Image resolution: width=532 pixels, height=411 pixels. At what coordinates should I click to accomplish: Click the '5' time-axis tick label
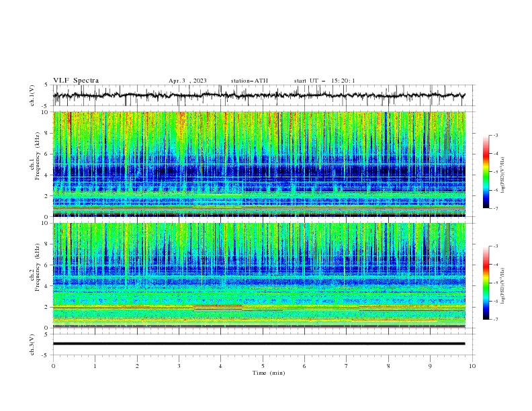click(263, 366)
